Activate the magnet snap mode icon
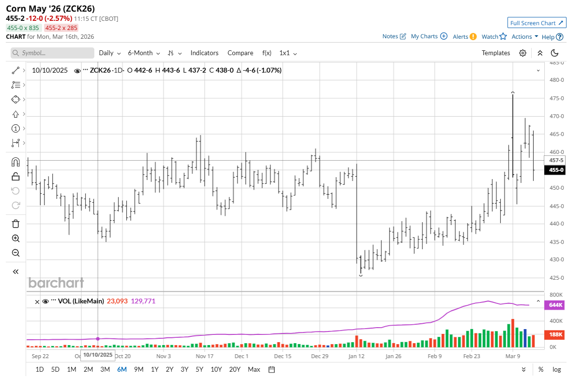 click(15, 162)
